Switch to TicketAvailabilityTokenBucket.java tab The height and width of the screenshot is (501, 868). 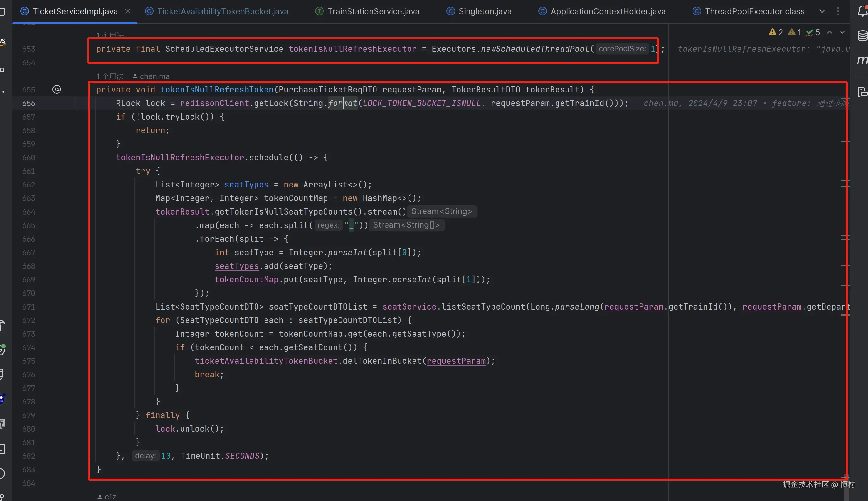click(222, 11)
